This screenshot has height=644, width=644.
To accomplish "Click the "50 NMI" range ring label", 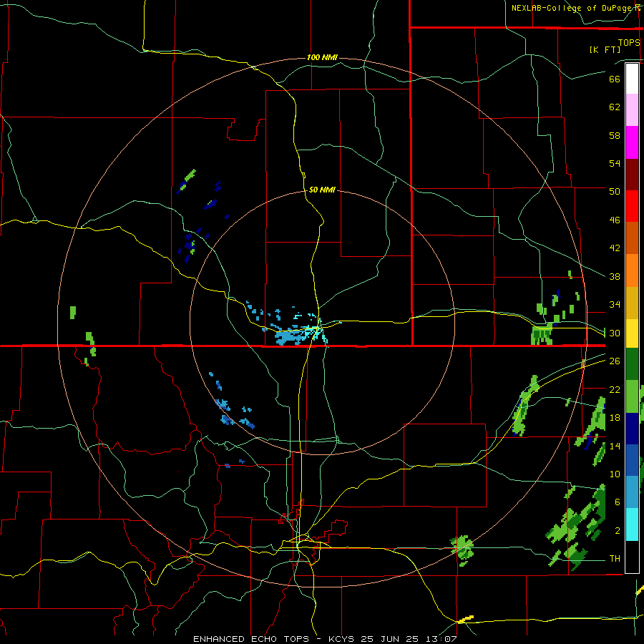I will 322,190.
